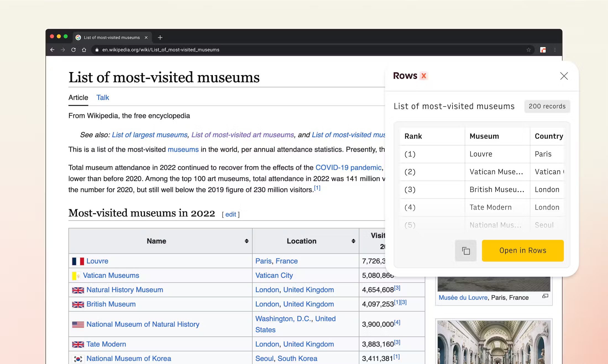Close the Rows X panel
This screenshot has height=364, width=608.
[x=564, y=76]
